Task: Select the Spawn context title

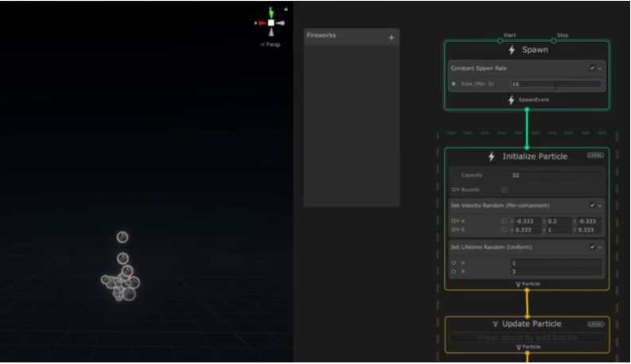Action: click(535, 50)
